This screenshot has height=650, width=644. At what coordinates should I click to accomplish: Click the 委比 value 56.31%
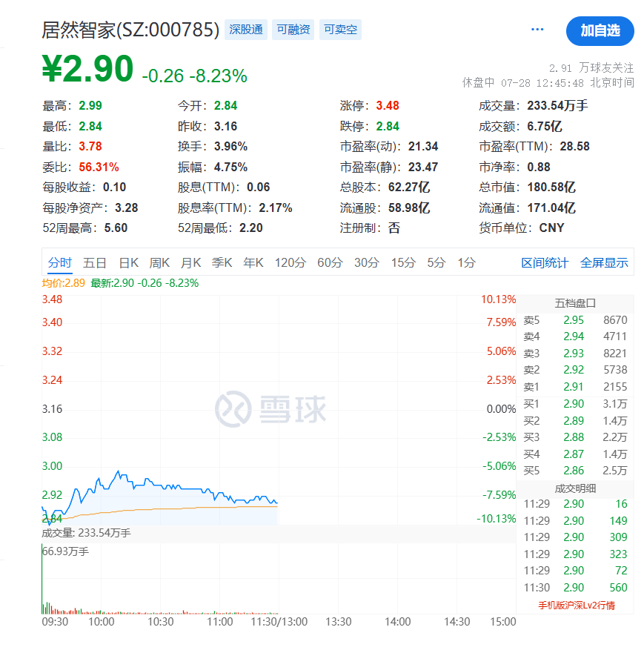[99, 167]
